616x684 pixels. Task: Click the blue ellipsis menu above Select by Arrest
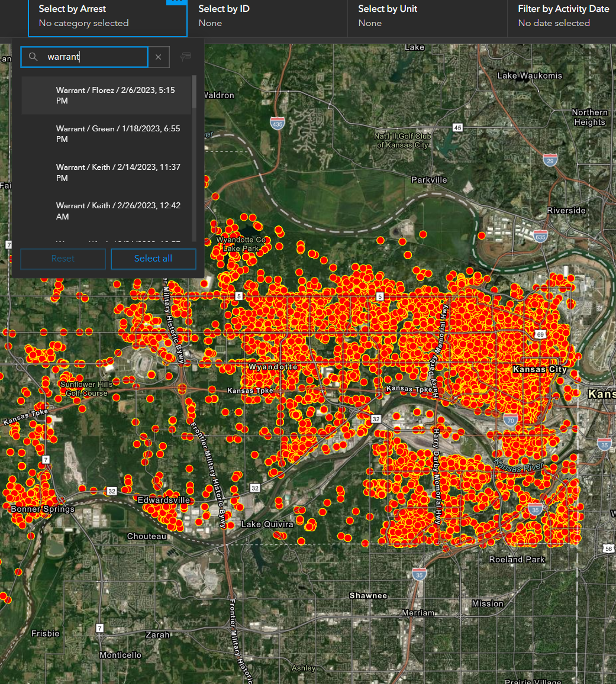pyautogui.click(x=176, y=2)
